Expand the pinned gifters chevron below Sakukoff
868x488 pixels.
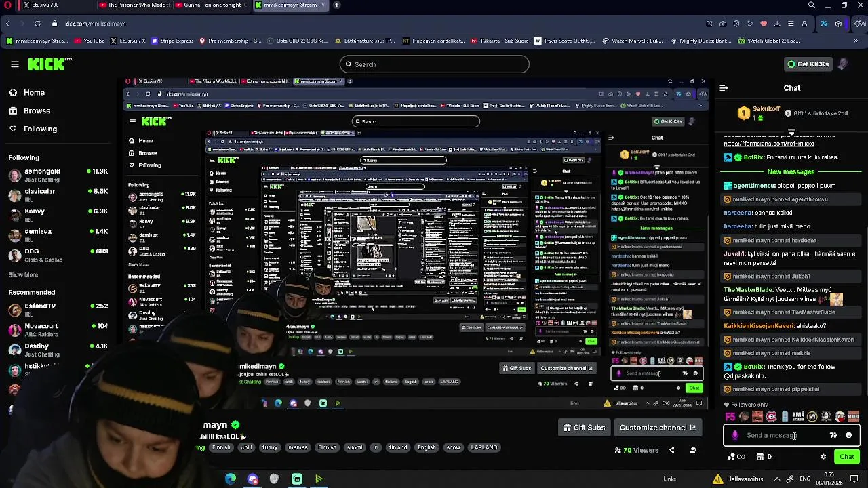coord(791,131)
